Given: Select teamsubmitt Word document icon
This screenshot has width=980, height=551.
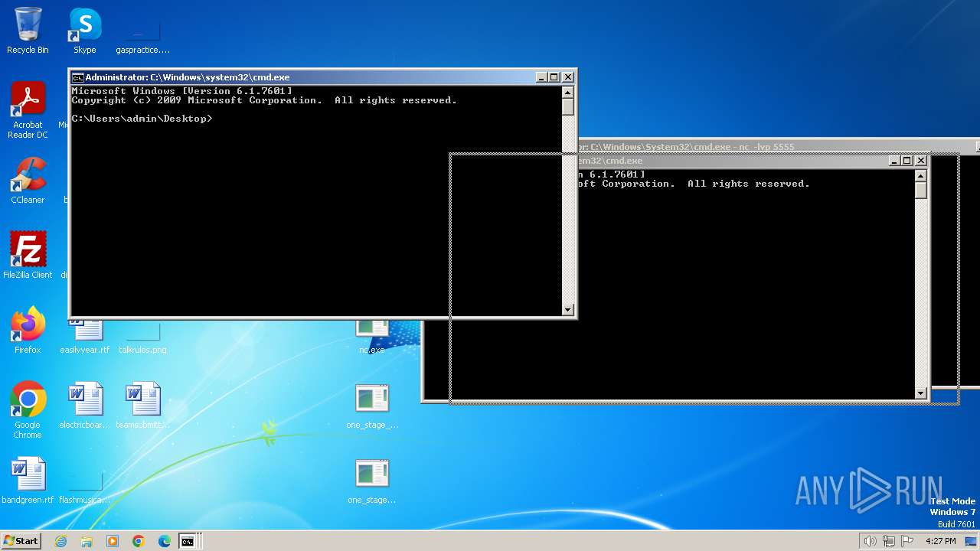Looking at the screenshot, I should tap(142, 406).
